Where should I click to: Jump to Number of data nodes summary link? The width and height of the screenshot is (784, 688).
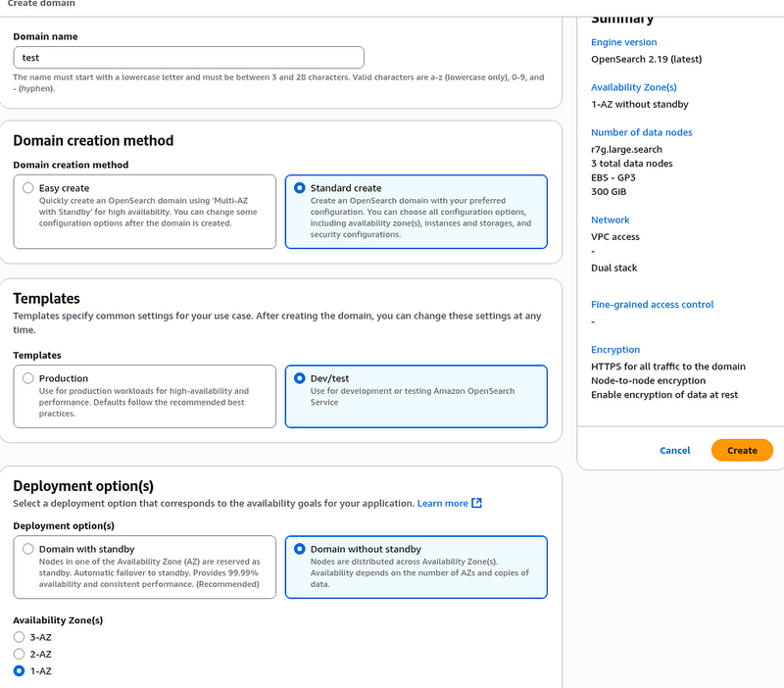pos(641,132)
